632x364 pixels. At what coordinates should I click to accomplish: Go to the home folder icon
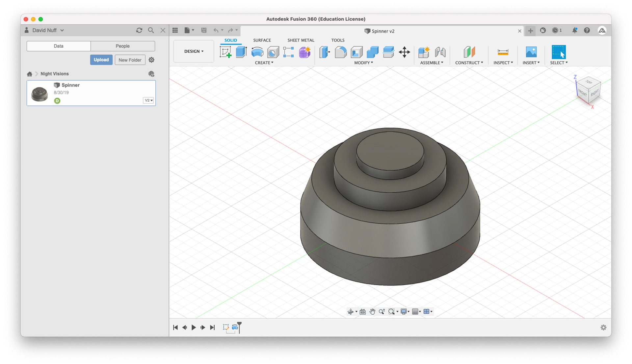point(30,74)
